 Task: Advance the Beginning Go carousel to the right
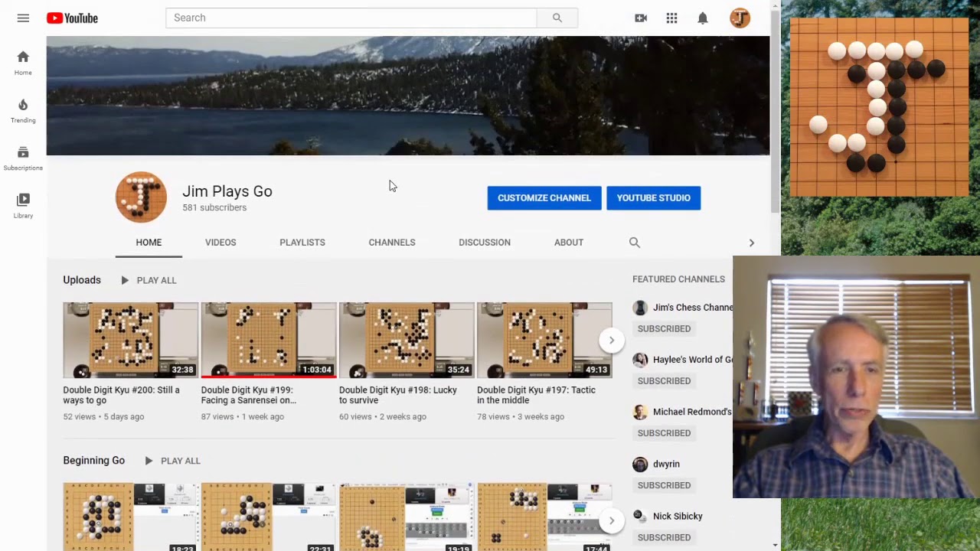click(x=611, y=521)
